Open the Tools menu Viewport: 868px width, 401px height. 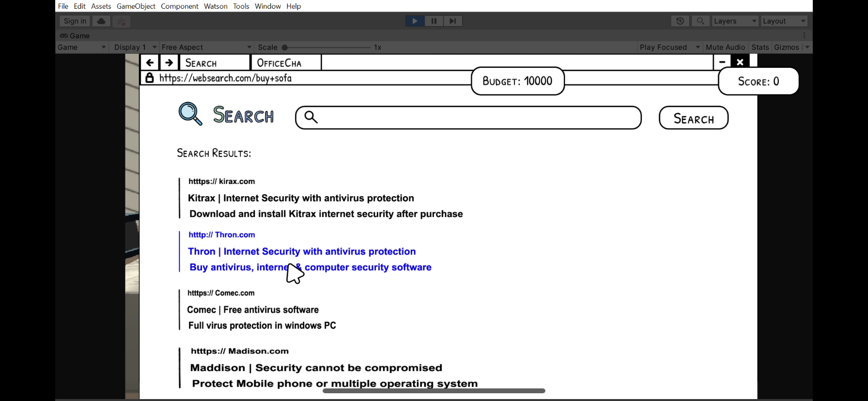click(241, 6)
